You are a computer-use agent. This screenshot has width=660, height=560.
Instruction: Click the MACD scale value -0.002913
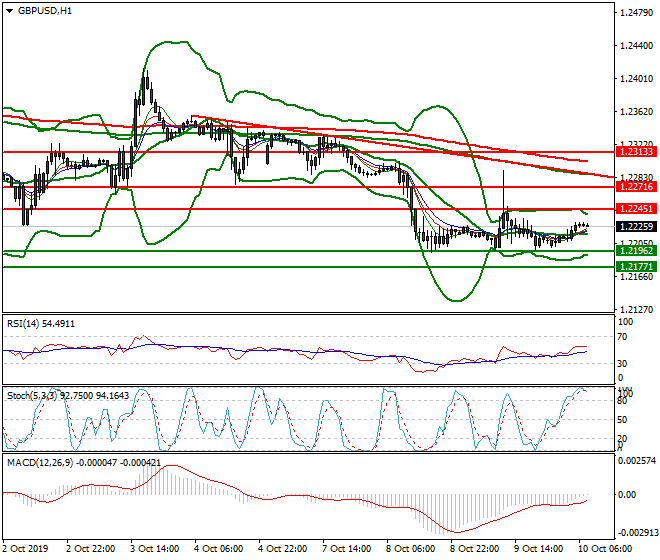click(x=637, y=534)
